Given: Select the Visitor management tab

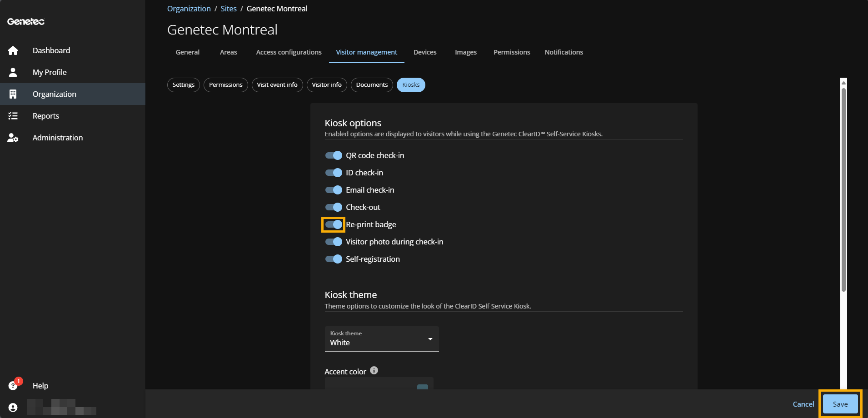Looking at the screenshot, I should click(367, 52).
